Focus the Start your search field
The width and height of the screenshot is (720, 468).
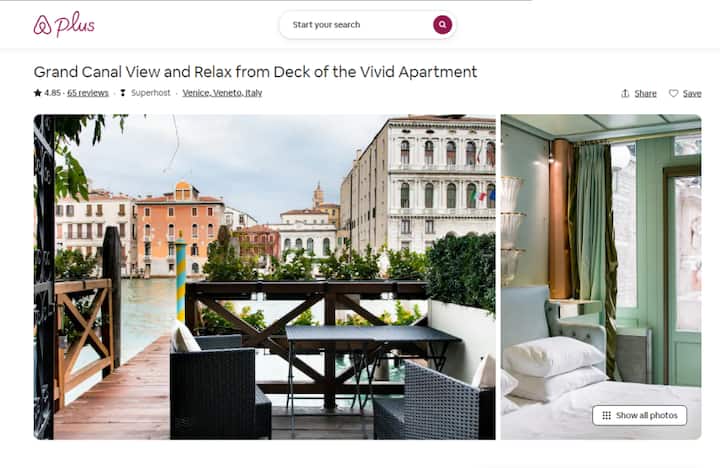tap(360, 25)
